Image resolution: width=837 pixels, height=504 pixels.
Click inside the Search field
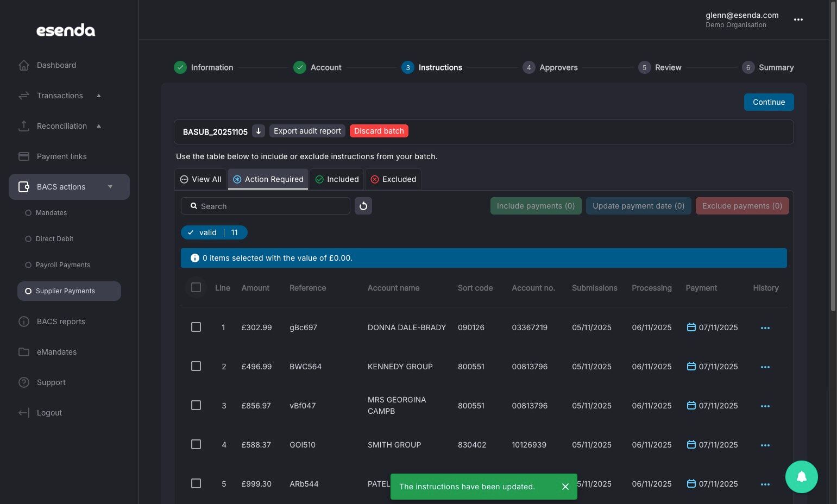[x=266, y=206]
